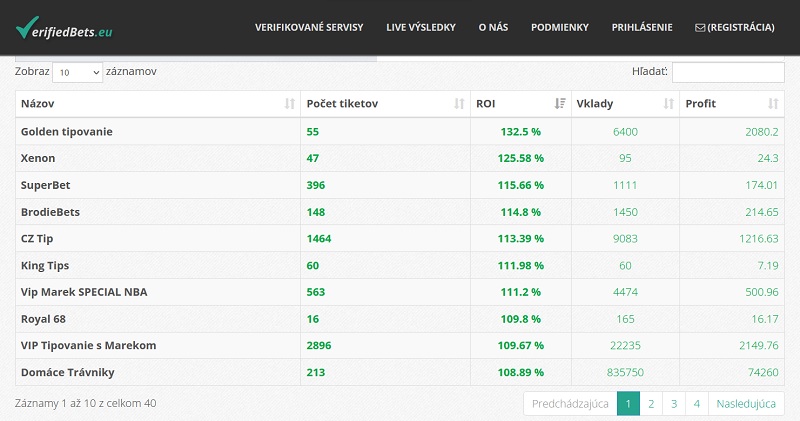Open Podmienky in navigation
The width and height of the screenshot is (800, 421).
pos(560,28)
